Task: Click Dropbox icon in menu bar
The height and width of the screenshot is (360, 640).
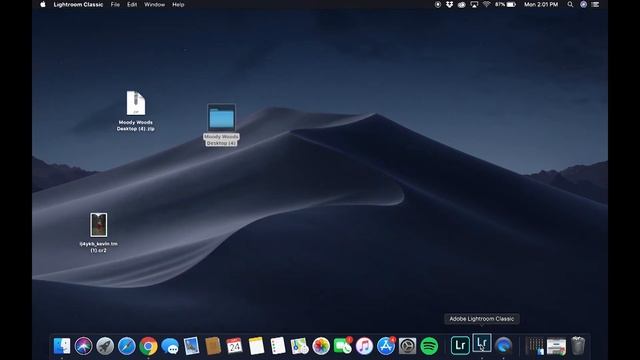Action: coord(449,4)
